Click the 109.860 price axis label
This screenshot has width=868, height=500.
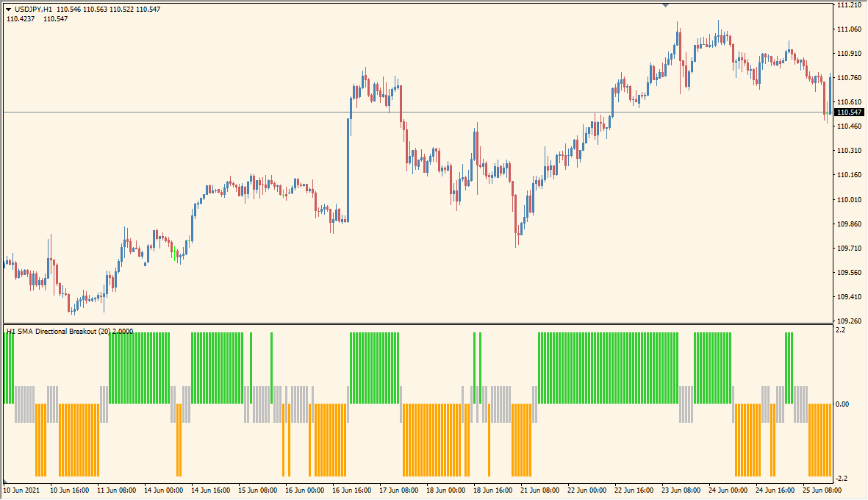849,224
